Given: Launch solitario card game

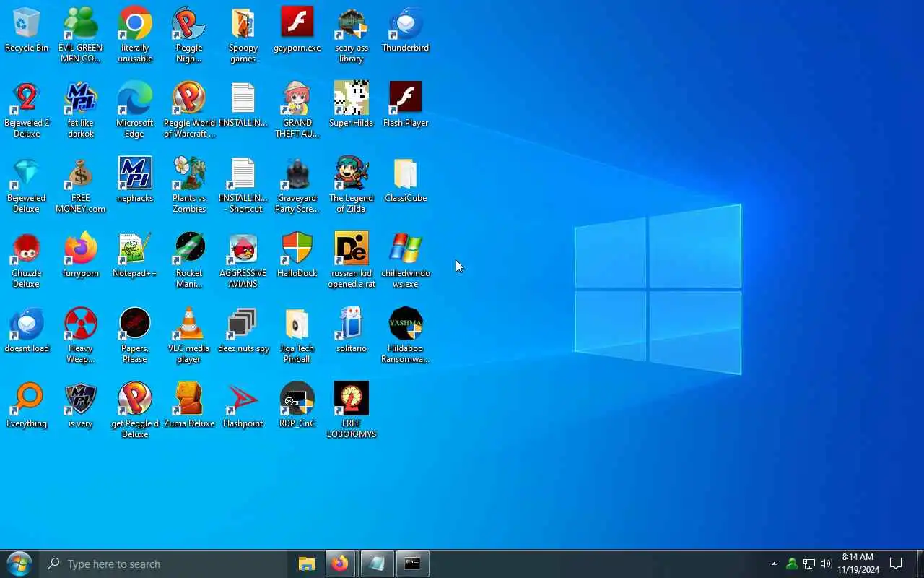Looking at the screenshot, I should coord(352,331).
